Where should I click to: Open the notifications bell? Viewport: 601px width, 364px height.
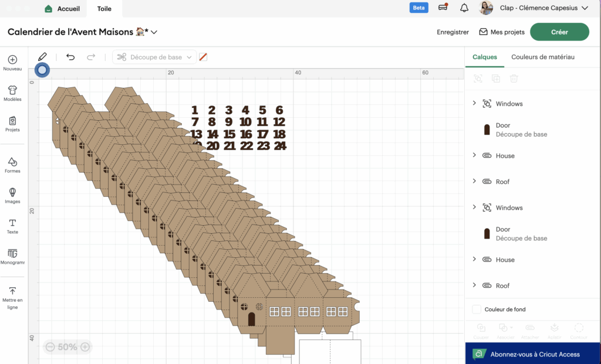pos(464,8)
